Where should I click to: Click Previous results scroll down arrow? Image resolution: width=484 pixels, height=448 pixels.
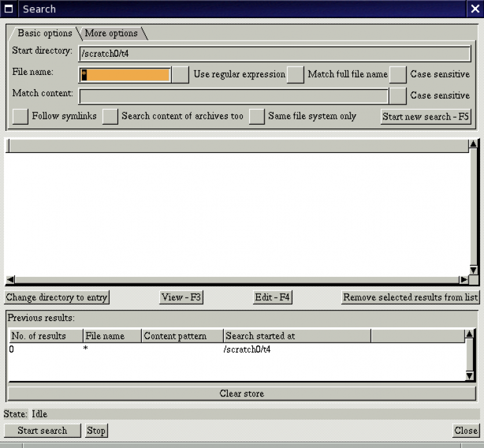click(469, 376)
